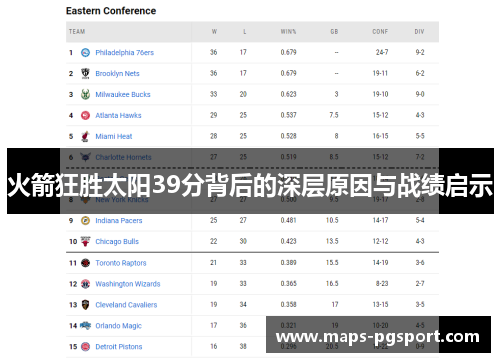The image size is (500, 362).
Task: Open the Indiana Pacers team link
Action: (x=119, y=221)
